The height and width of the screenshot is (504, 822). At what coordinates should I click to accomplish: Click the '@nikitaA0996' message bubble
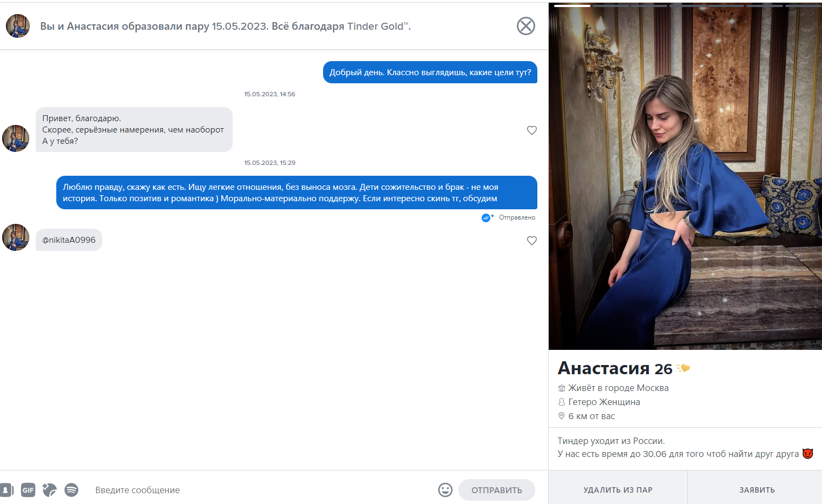click(69, 240)
